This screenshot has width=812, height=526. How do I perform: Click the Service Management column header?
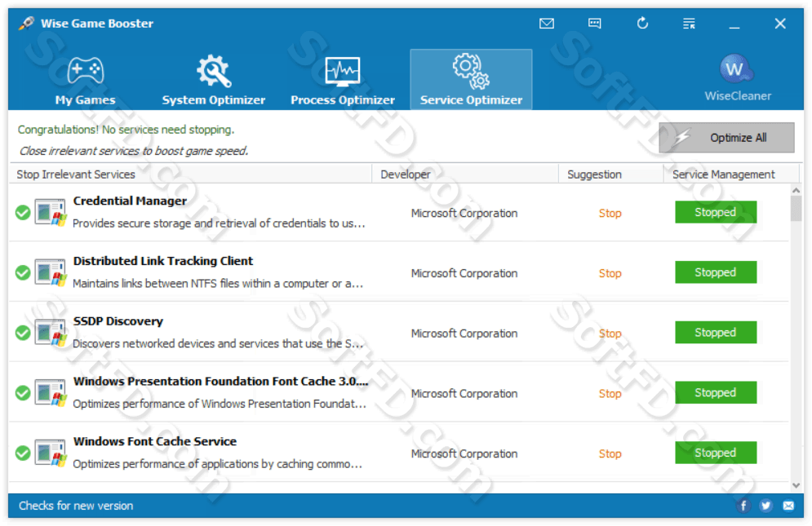click(x=731, y=175)
